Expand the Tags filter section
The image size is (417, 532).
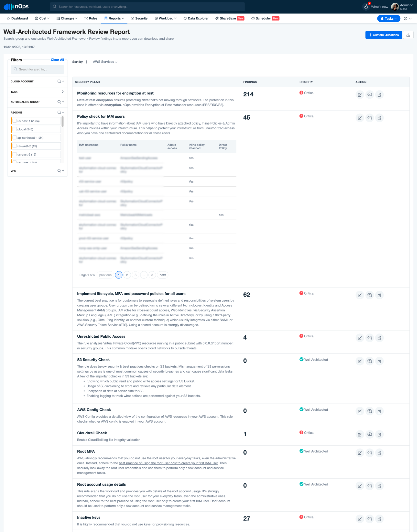(x=63, y=92)
